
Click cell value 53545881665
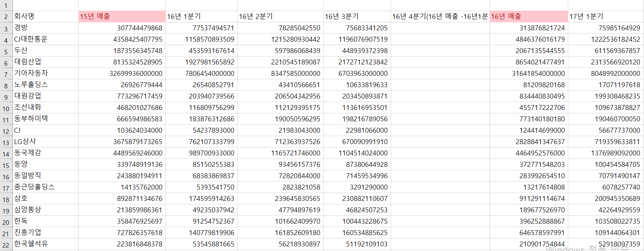pyautogui.click(x=201, y=244)
